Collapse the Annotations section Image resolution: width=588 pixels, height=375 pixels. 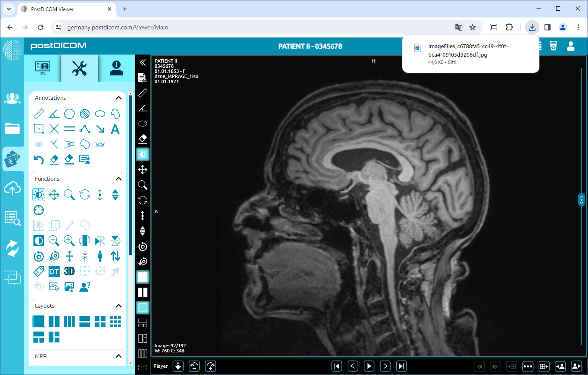tap(118, 98)
